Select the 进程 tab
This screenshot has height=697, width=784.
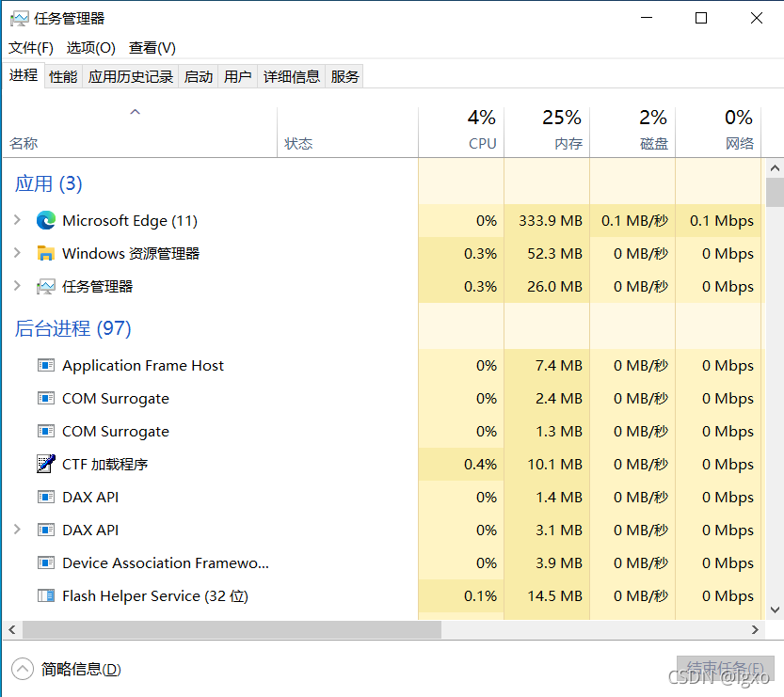click(24, 75)
